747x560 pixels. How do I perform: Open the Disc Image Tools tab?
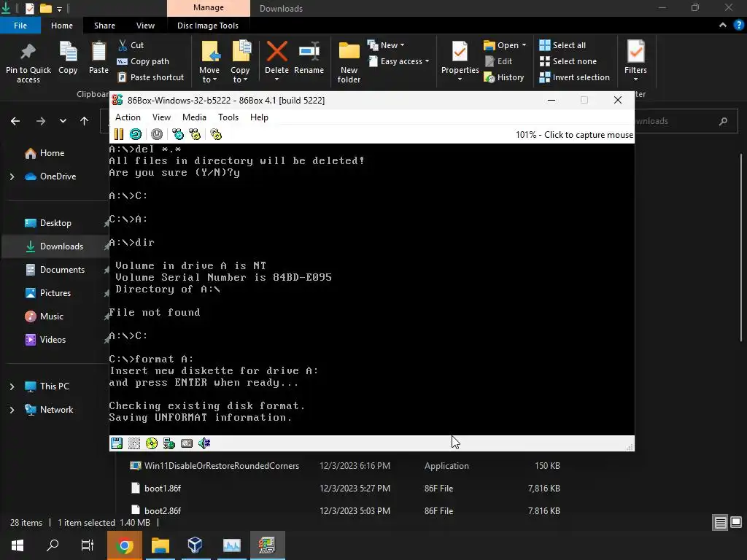[208, 26]
